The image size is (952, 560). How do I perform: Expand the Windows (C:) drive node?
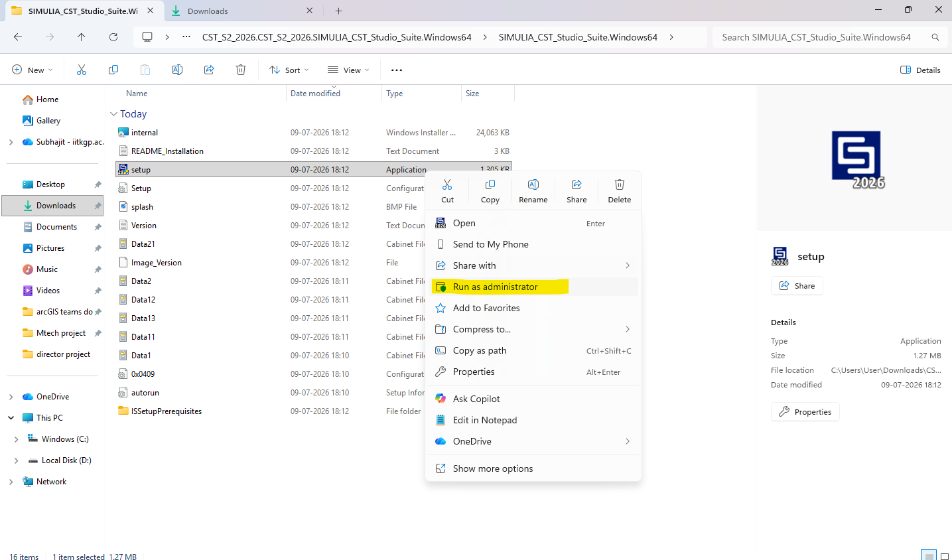[x=16, y=439]
